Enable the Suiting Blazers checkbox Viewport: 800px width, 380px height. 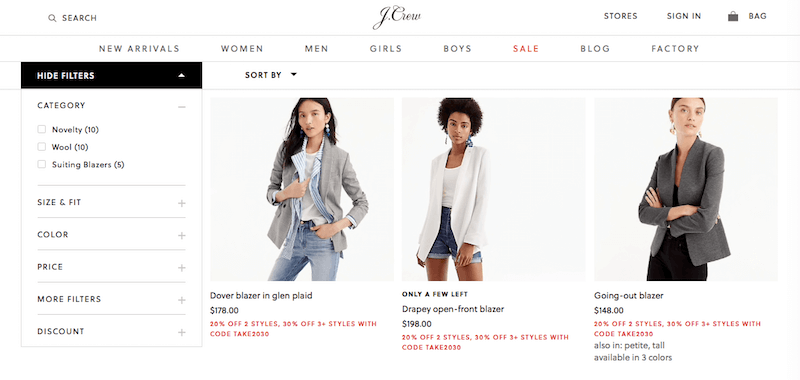[x=42, y=164]
